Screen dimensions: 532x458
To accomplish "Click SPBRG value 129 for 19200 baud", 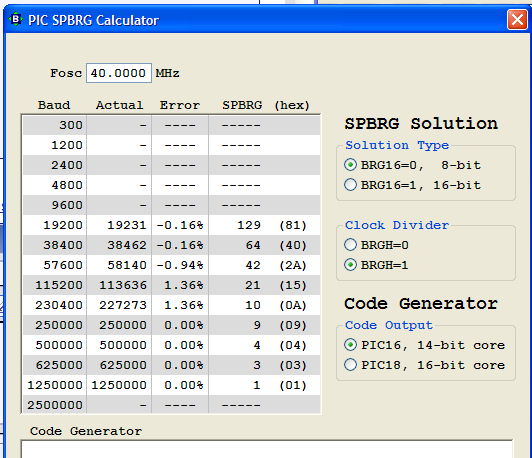I will pyautogui.click(x=249, y=225).
